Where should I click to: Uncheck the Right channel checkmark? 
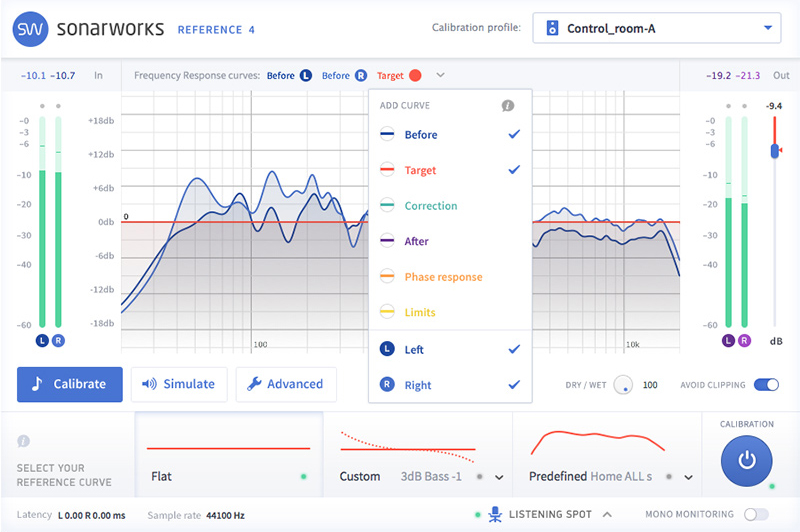(x=514, y=385)
